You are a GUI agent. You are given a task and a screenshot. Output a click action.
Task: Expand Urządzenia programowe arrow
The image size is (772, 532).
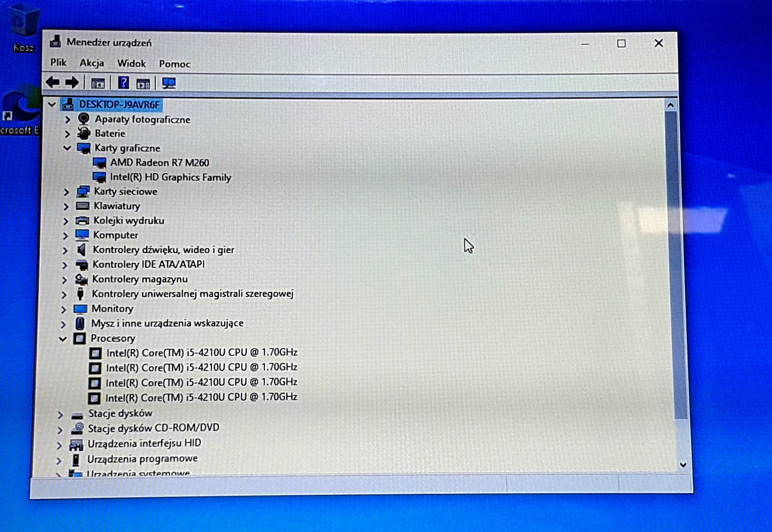coord(58,461)
